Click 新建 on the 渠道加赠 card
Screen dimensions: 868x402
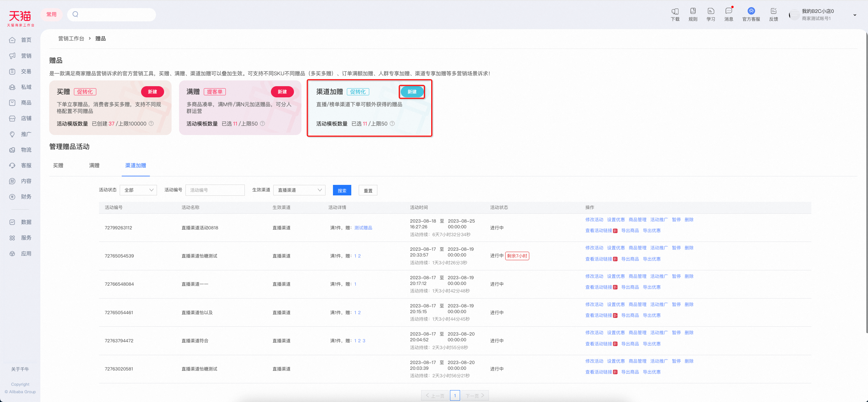pos(412,92)
